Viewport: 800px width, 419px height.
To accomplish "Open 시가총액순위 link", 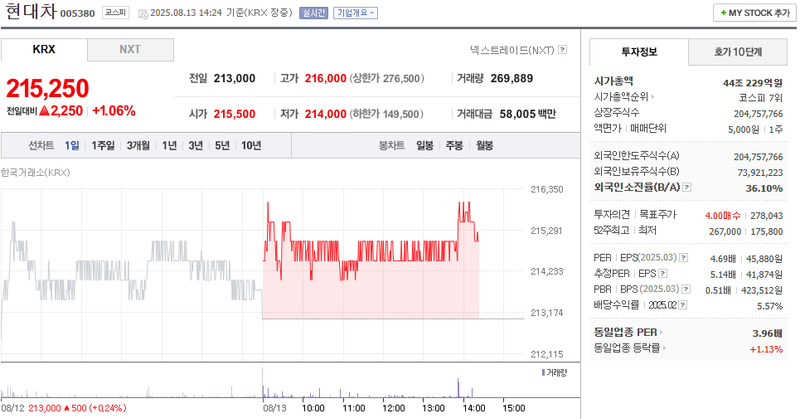I will pyautogui.click(x=623, y=96).
